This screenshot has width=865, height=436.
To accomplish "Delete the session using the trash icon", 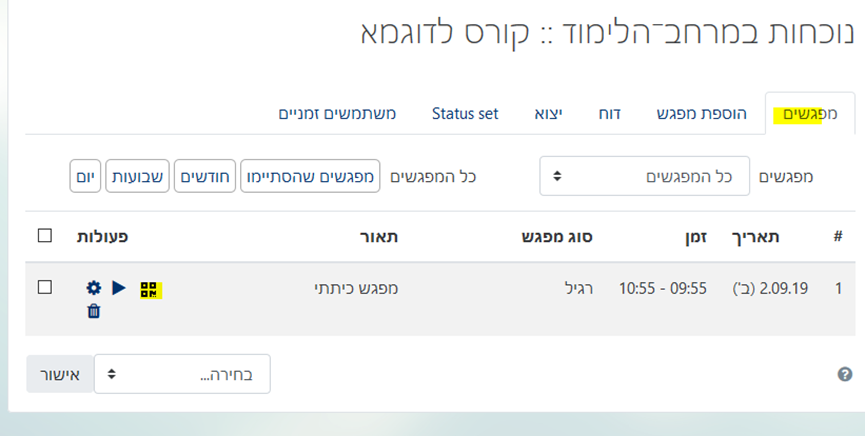I will [94, 311].
